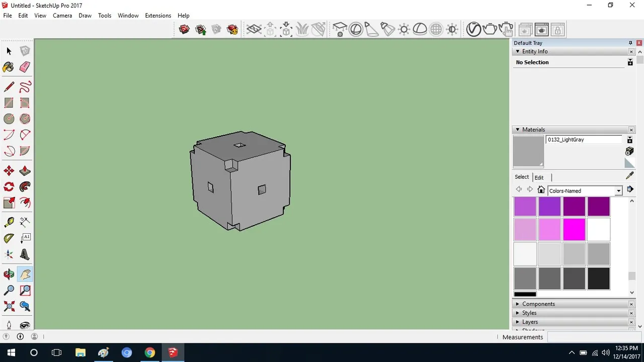The width and height of the screenshot is (644, 362).
Task: Click the material name field 0132_LightGray
Action: click(x=584, y=140)
